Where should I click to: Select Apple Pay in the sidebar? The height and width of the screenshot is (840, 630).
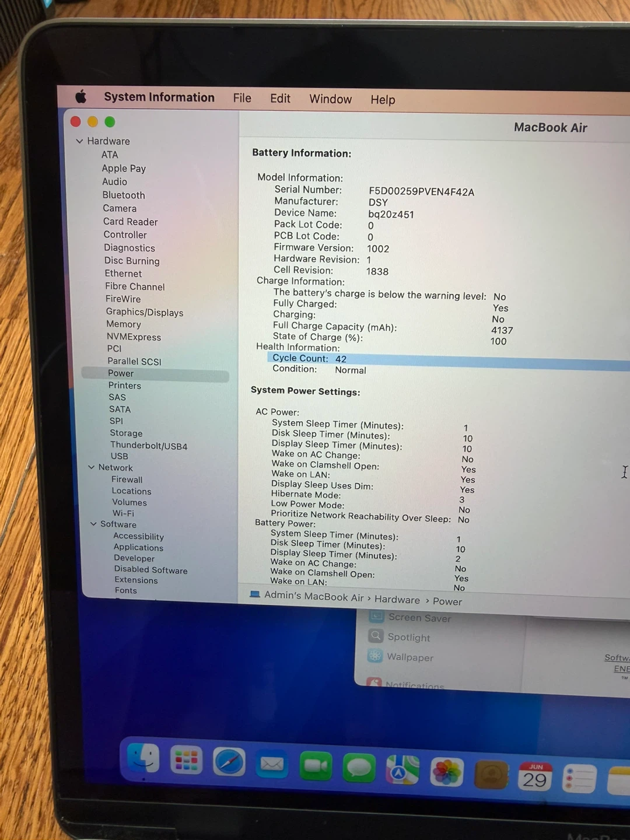pos(124,168)
